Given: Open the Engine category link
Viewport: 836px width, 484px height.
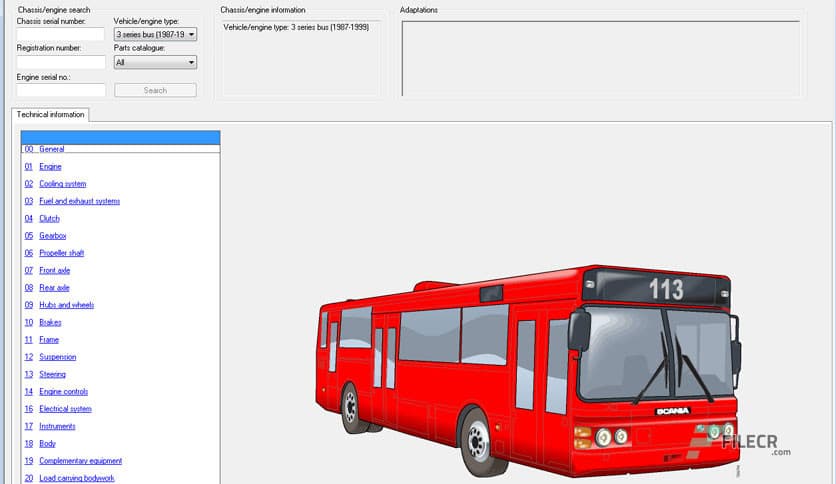Looking at the screenshot, I should (50, 167).
